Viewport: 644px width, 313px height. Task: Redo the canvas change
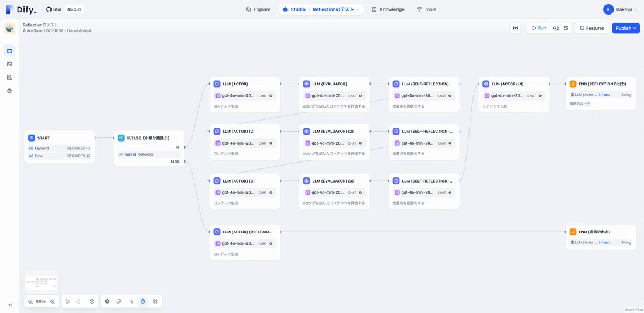point(78,301)
